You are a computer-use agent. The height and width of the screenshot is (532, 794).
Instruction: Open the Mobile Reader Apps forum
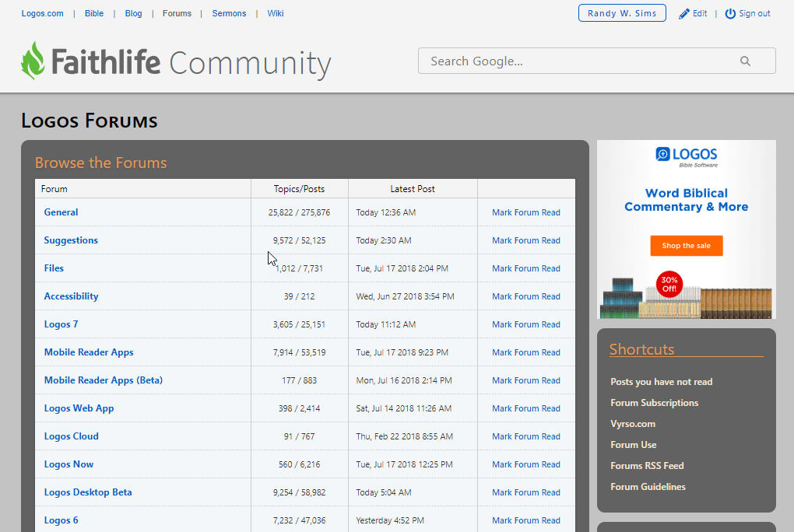coord(89,352)
